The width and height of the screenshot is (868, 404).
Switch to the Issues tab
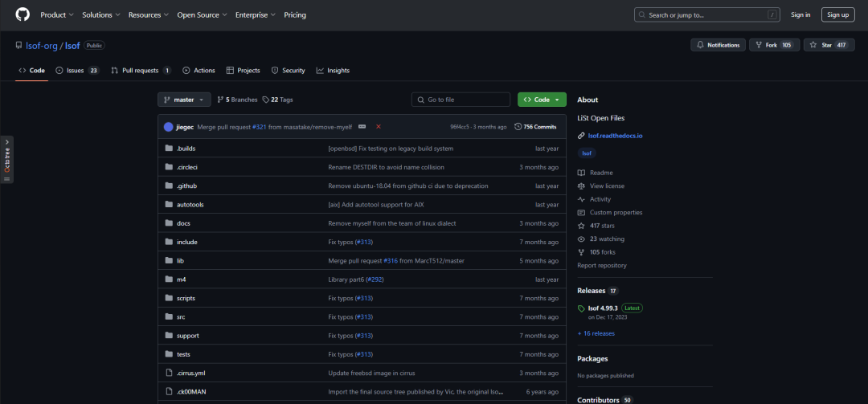point(77,71)
